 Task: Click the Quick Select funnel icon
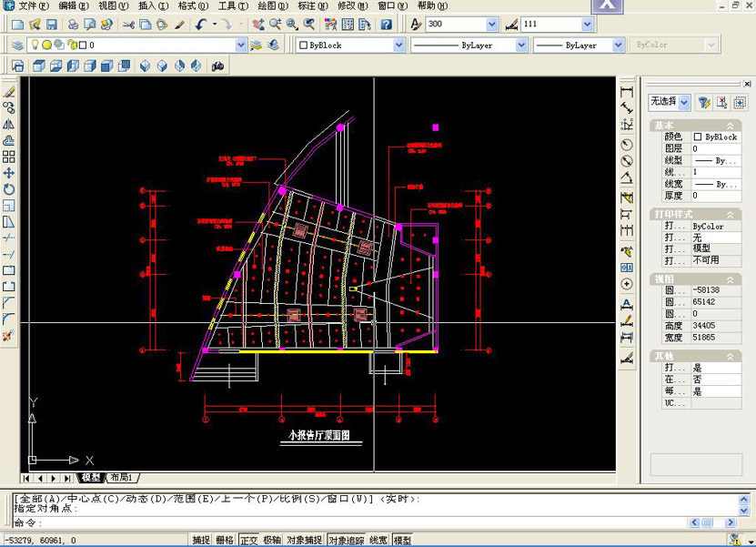pyautogui.click(x=703, y=103)
